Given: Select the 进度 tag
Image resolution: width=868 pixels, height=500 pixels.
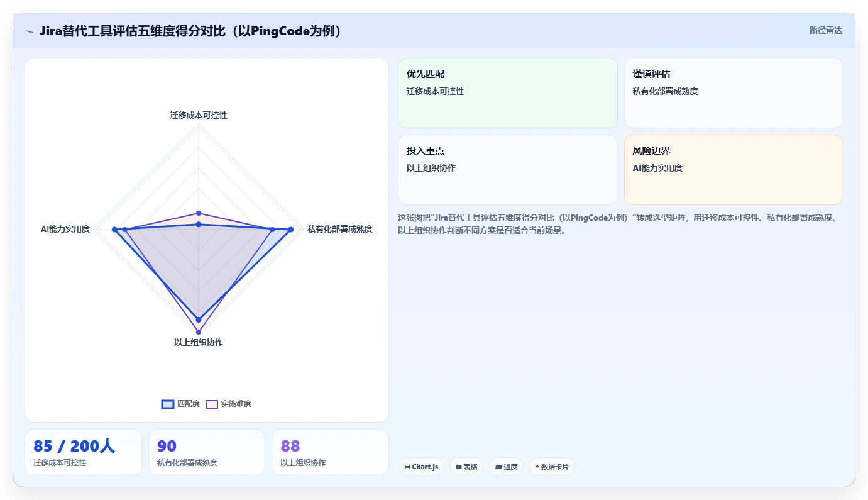Looking at the screenshot, I should (x=506, y=467).
